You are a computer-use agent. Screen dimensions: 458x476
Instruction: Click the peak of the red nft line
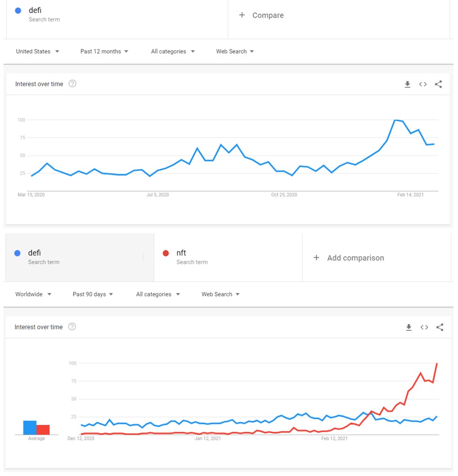437,363
